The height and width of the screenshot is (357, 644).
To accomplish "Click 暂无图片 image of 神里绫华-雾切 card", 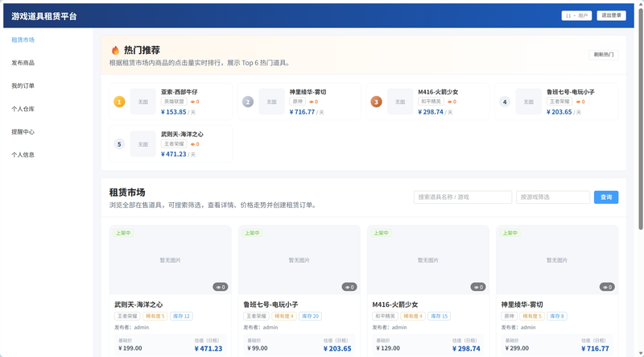I will click(557, 260).
